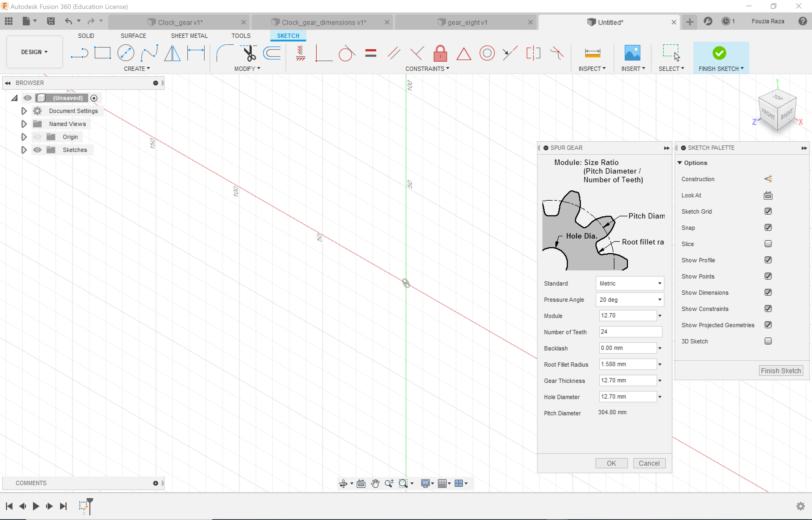
Task: Apply the Collinear constraint
Action: (x=510, y=53)
